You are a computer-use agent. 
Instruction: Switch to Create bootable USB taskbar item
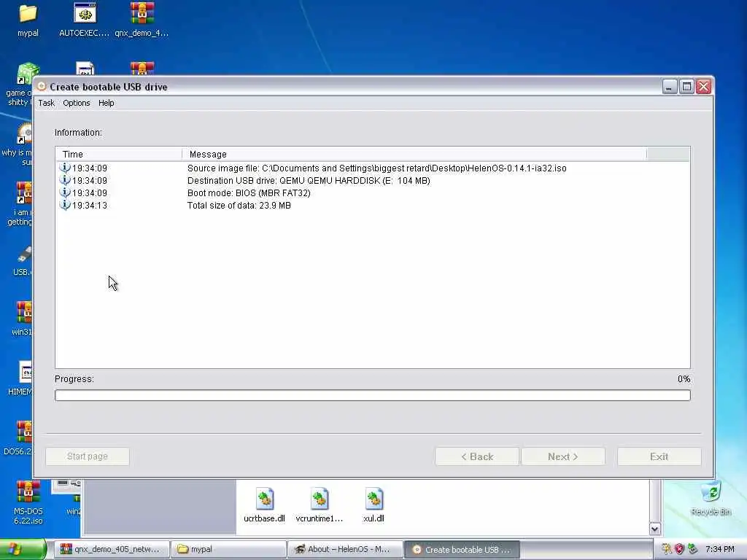[x=462, y=549]
